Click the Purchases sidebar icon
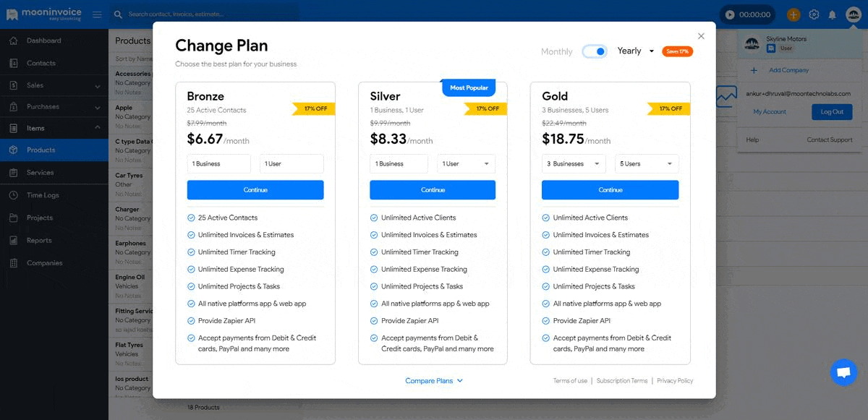 [13, 107]
